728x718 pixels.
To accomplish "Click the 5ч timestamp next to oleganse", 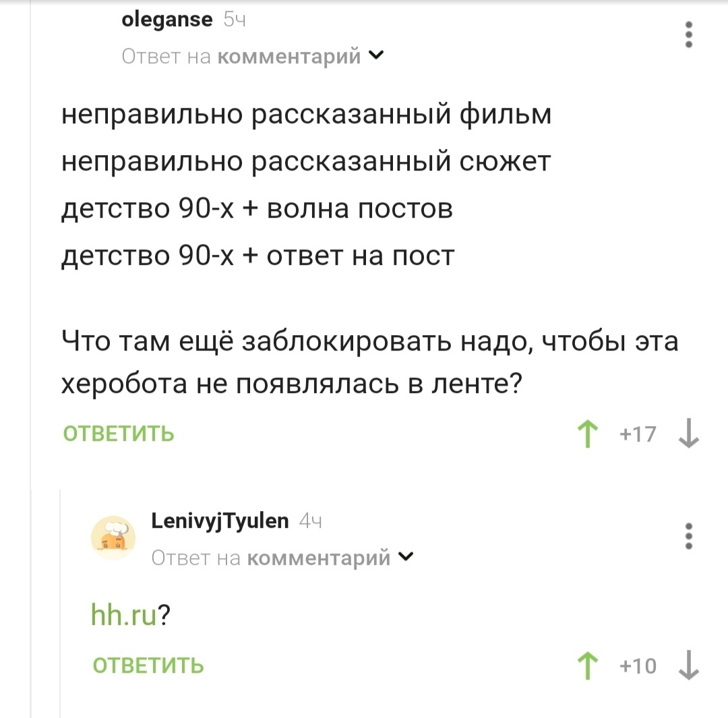I will click(235, 20).
